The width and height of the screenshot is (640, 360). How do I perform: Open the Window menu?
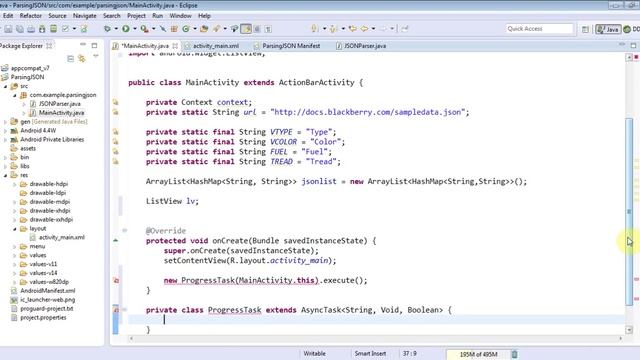(x=180, y=16)
